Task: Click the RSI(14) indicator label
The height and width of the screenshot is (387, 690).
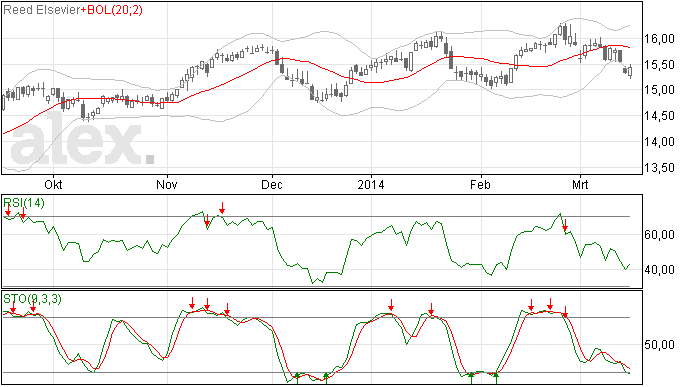Action: (x=24, y=203)
